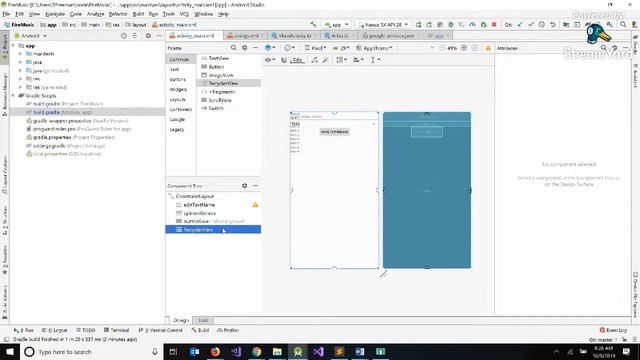This screenshot has height=360, width=640.
Task: Change API version 29 dropdown
Action: (x=341, y=48)
